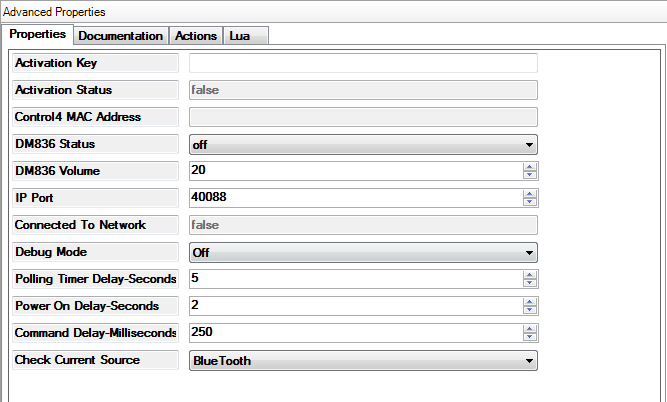The height and width of the screenshot is (402, 667).
Task: Increase Polling Timer Delay-Seconds value
Action: 529,275
